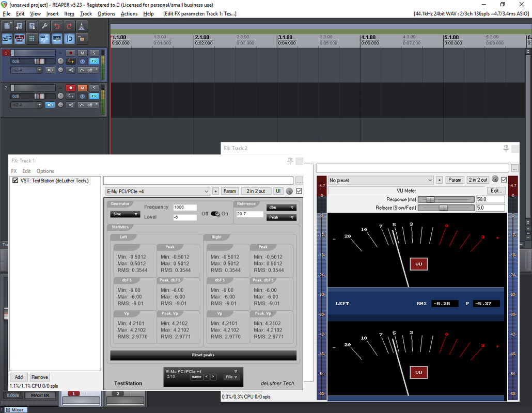Uncheck the TestStation plugin enable checkbox
This screenshot has height=413, width=532.
pos(299,191)
